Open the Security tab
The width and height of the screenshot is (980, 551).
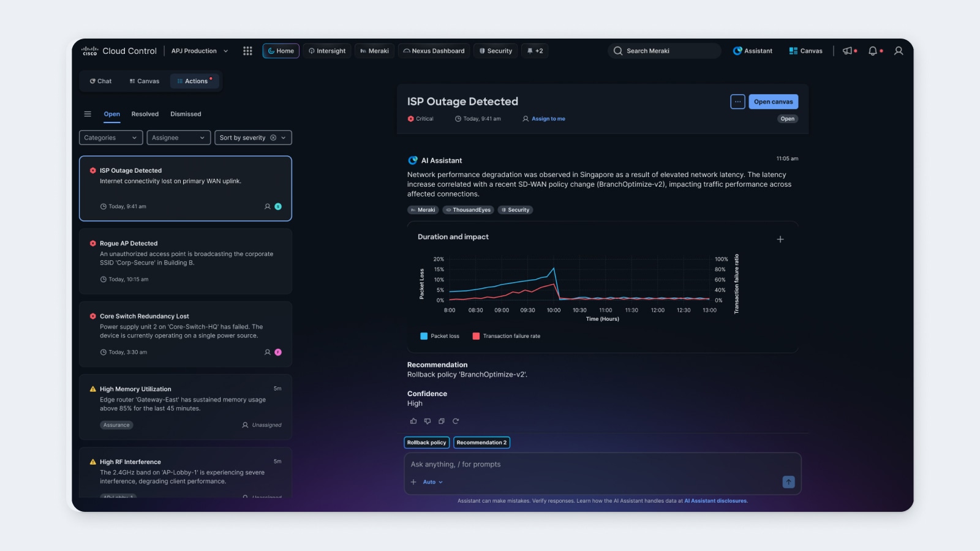point(496,51)
